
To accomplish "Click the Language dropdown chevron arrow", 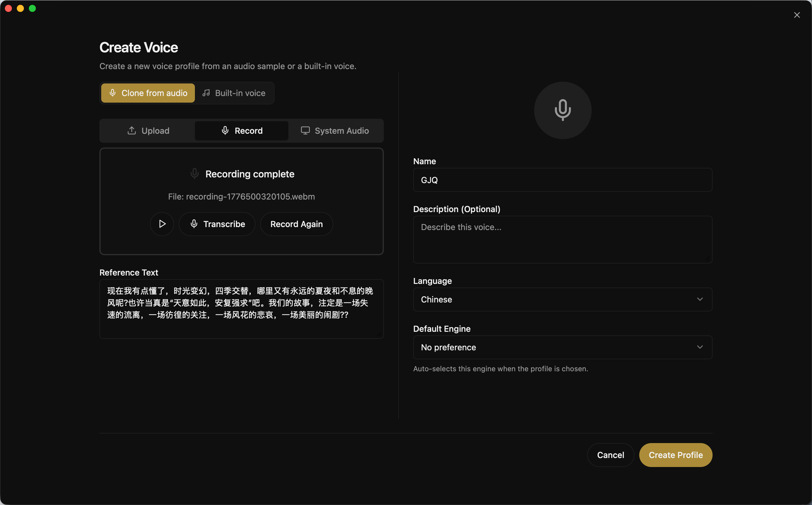I will [700, 299].
